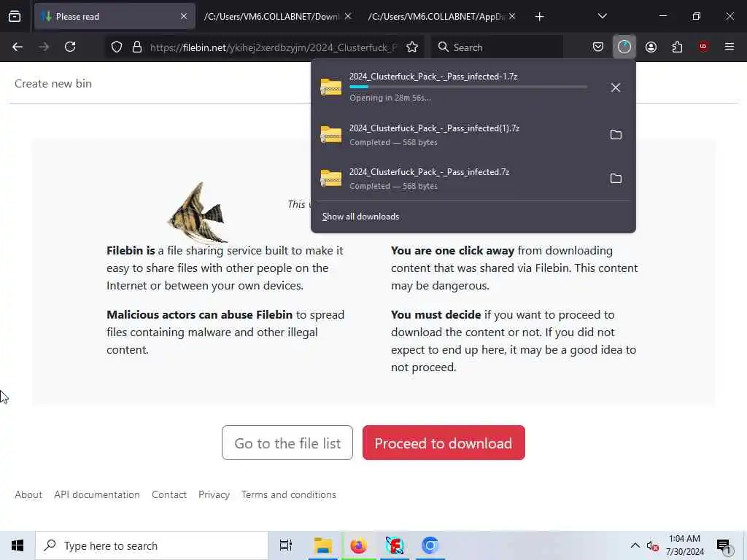Open Firefox from taskbar
Image resolution: width=747 pixels, height=560 pixels.
pos(359,545)
